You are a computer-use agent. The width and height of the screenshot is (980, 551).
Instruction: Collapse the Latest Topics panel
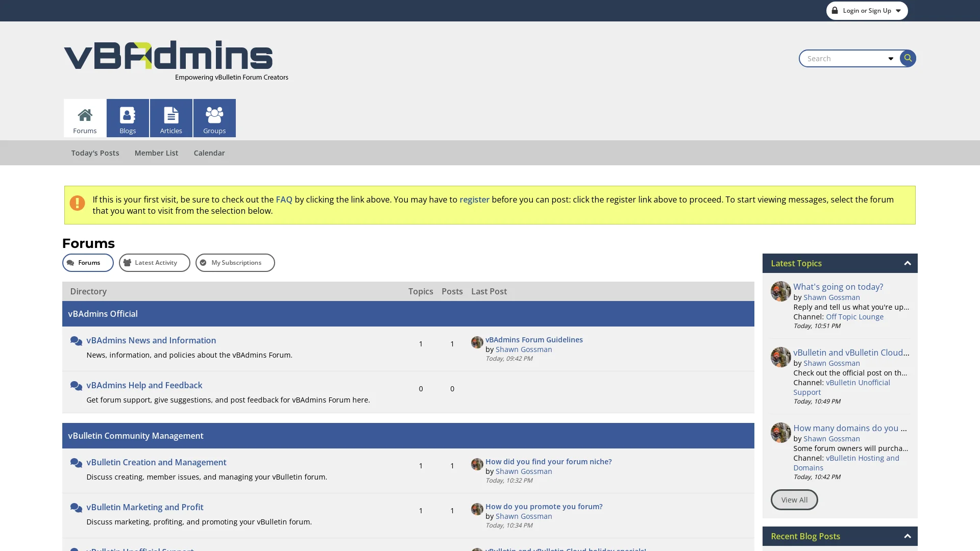tap(907, 263)
